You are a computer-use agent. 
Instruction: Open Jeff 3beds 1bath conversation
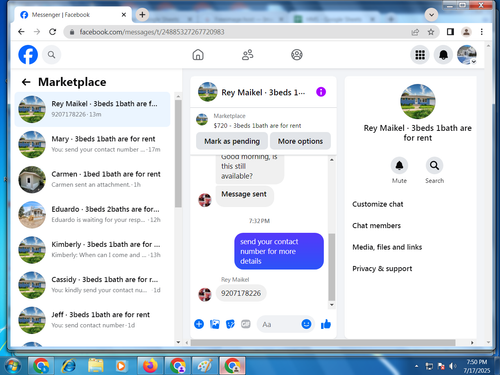point(92,320)
